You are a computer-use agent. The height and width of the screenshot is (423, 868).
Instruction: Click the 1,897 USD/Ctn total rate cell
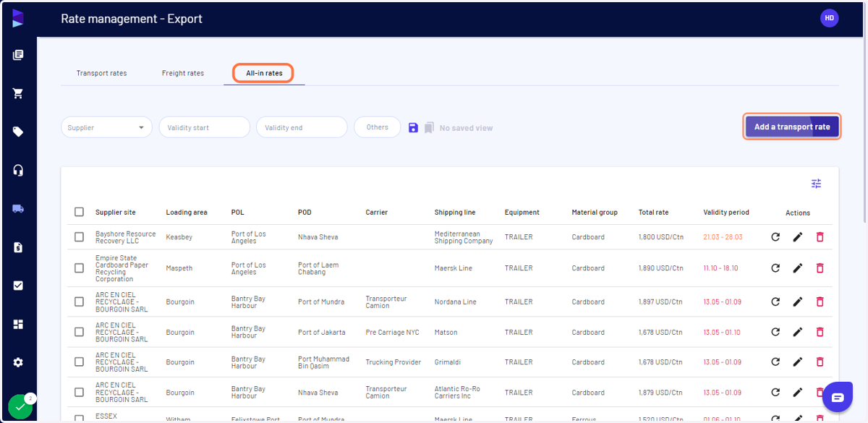pos(660,302)
